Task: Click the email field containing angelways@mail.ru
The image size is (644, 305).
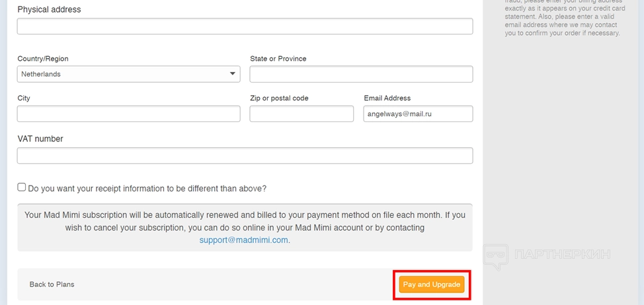Action: [x=418, y=114]
